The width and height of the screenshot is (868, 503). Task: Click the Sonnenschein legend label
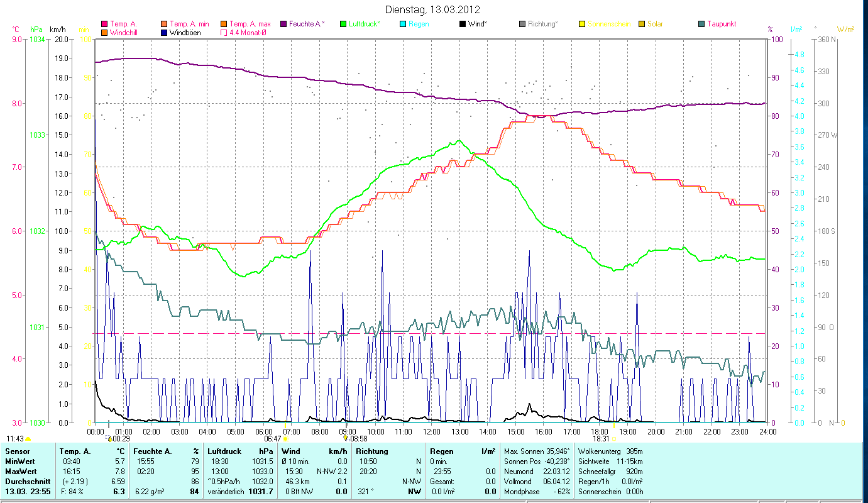(x=610, y=24)
